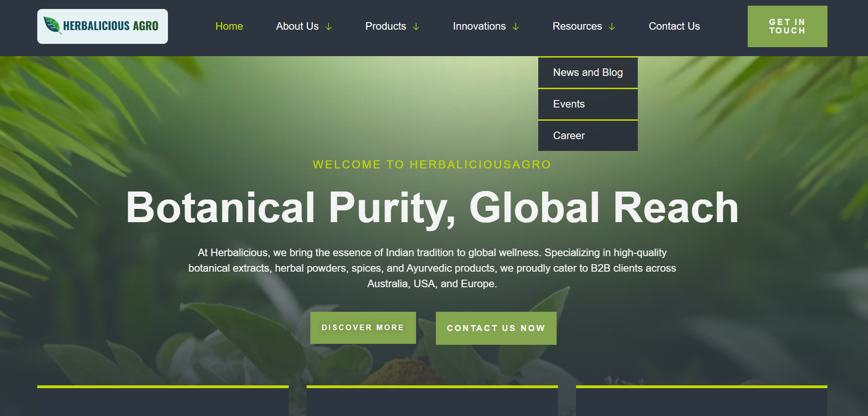
Task: Click the Botanical Purity, Global Reach heading
Action: 432,208
